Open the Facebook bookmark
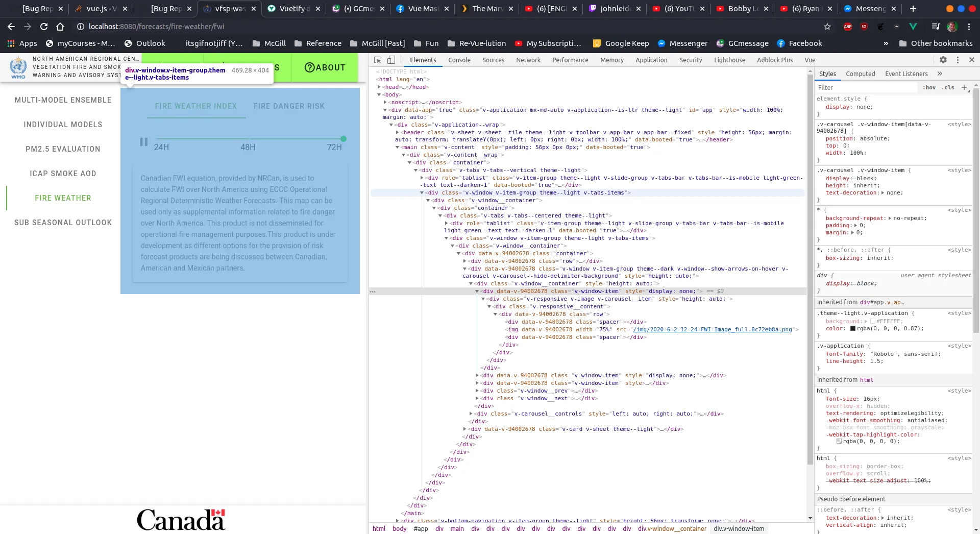 click(799, 43)
